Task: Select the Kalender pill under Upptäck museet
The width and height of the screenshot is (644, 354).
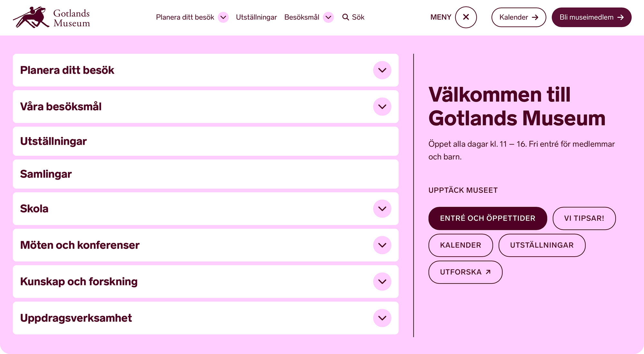Action: 460,245
